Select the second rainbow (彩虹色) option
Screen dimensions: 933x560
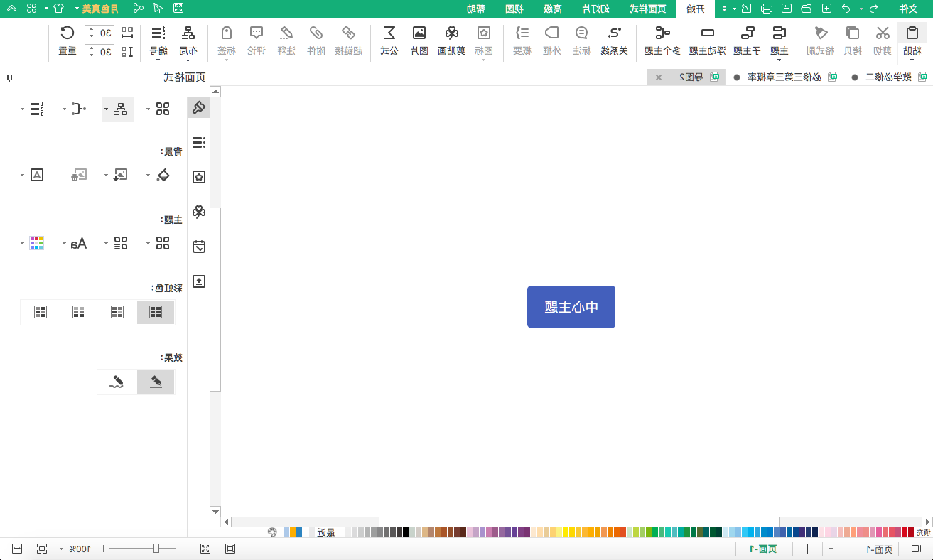pyautogui.click(x=117, y=312)
